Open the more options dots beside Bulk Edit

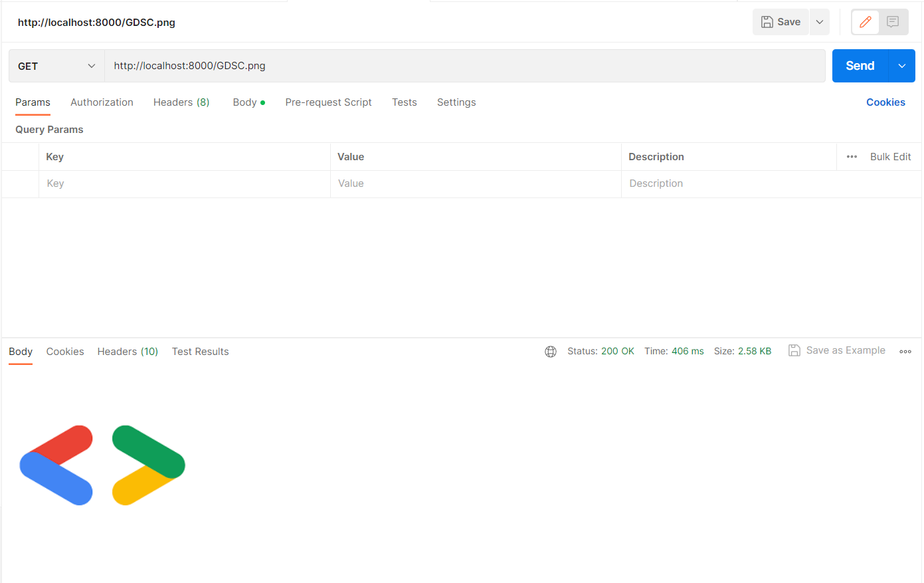pos(852,156)
